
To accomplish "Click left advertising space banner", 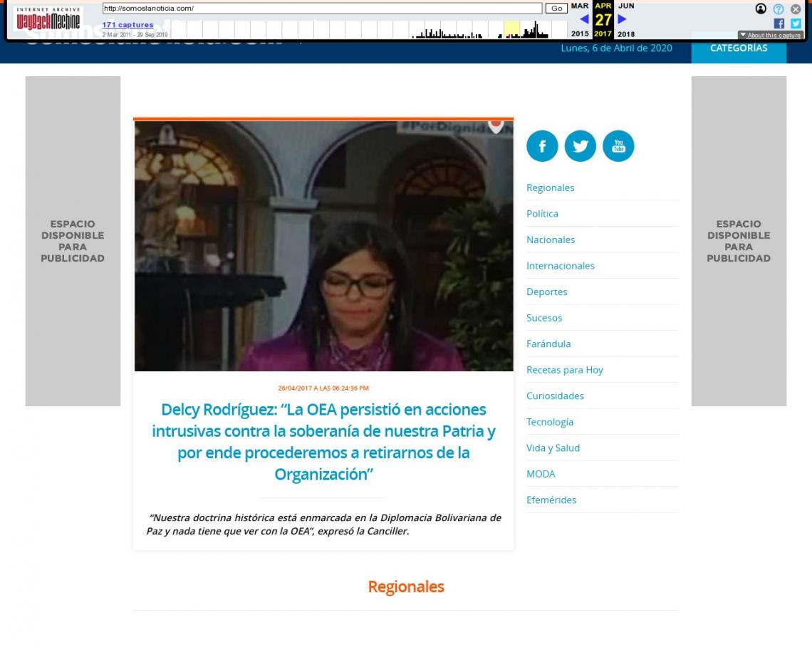I will pyautogui.click(x=73, y=241).
